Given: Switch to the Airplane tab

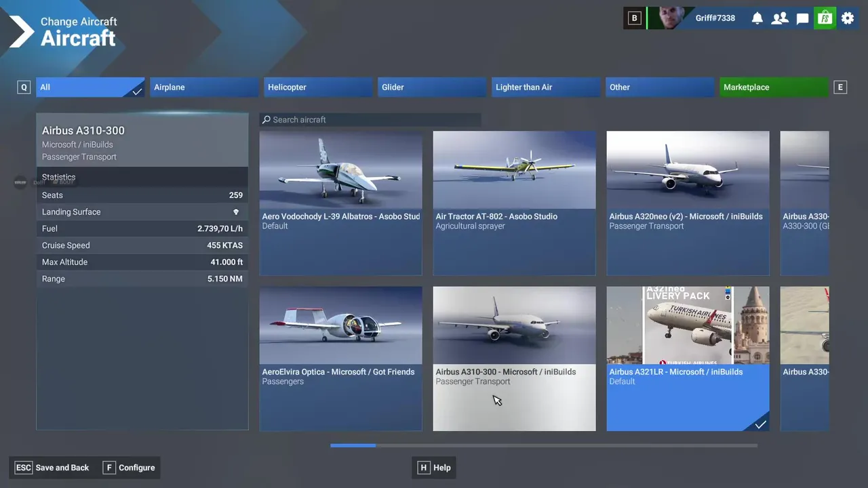Looking at the screenshot, I should tap(203, 87).
